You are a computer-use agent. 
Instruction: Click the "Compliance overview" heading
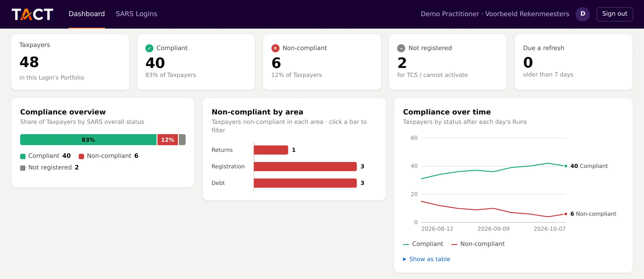tap(63, 112)
